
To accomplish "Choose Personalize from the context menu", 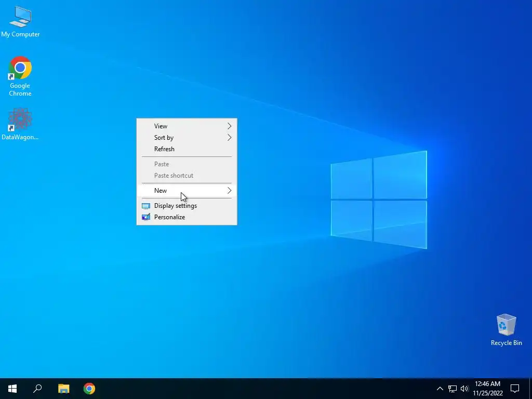I will 187,217.
